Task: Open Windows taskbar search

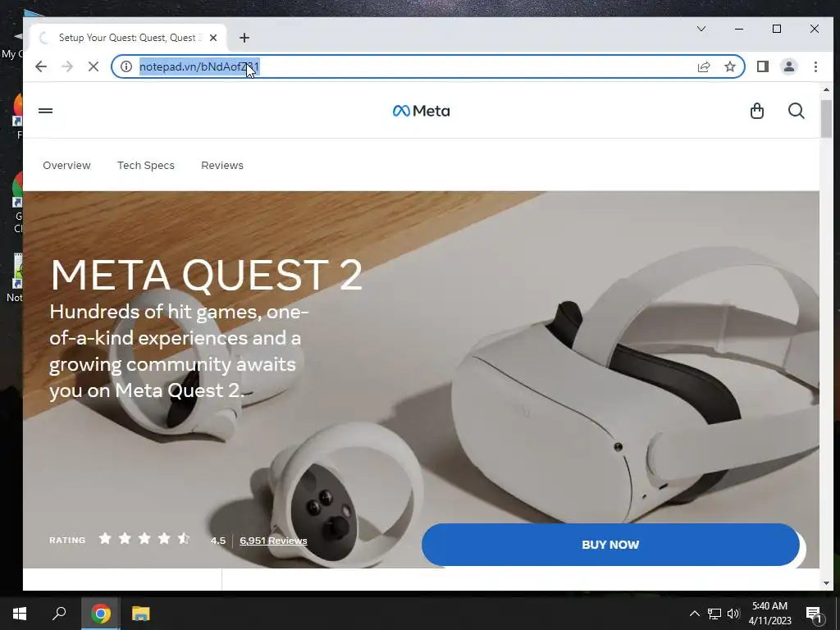Action: 59,614
